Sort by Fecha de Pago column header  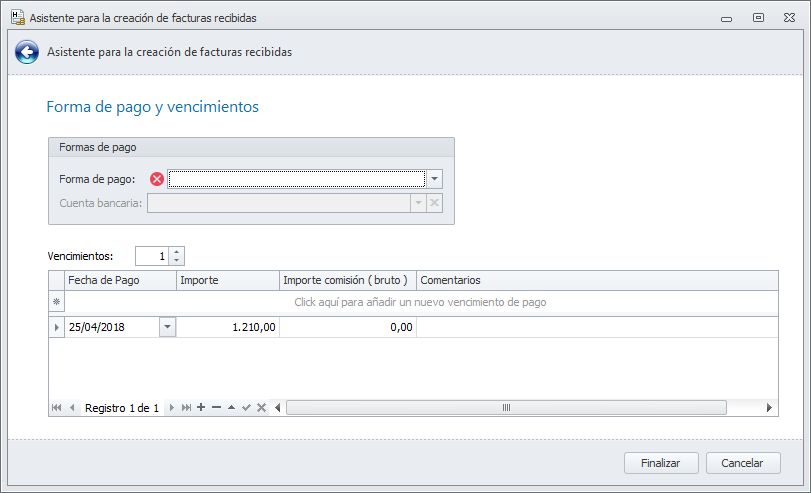(x=120, y=280)
